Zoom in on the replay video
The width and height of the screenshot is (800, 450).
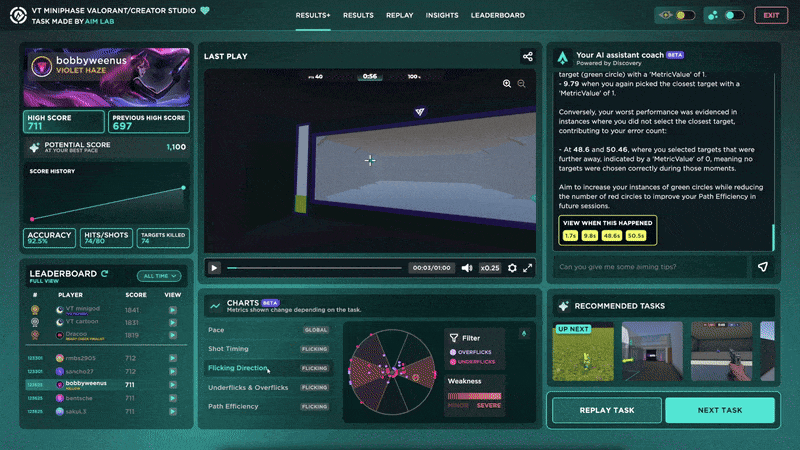tap(507, 84)
